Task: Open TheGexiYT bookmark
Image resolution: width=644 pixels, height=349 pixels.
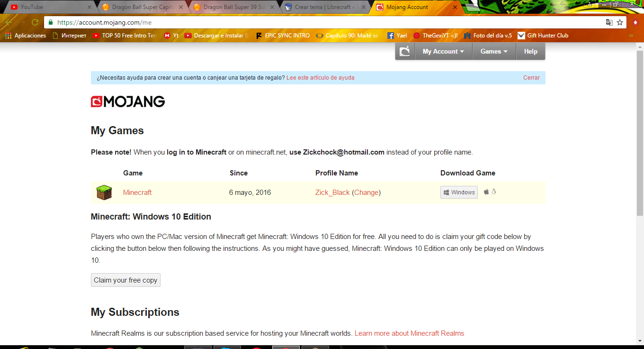Action: coord(436,36)
